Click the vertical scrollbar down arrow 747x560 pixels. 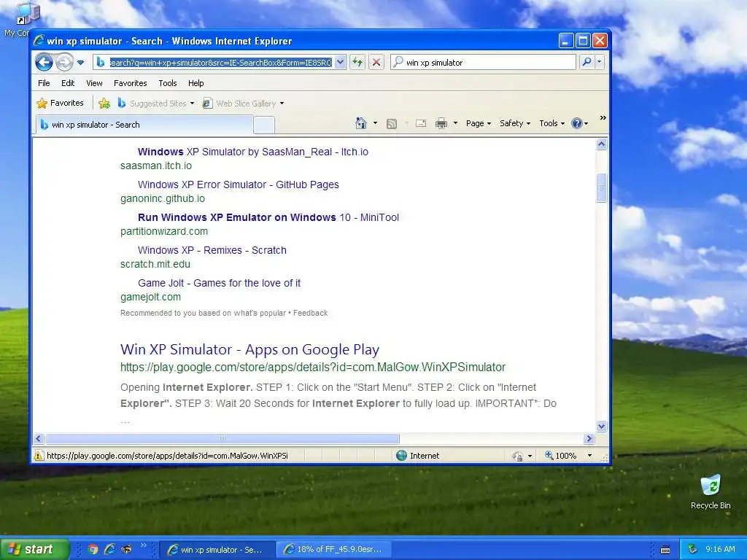click(601, 426)
